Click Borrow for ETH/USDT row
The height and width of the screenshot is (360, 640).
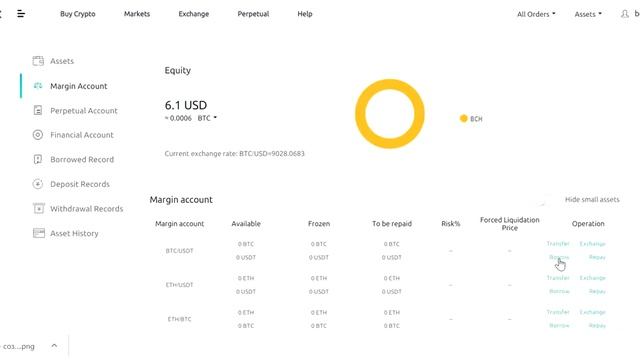pyautogui.click(x=559, y=291)
